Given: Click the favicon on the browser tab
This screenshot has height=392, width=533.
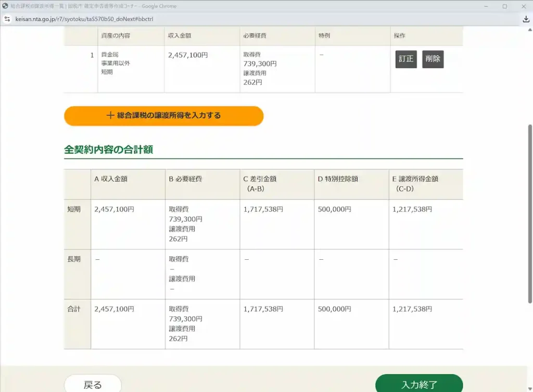Looking at the screenshot, I should [x=5, y=6].
